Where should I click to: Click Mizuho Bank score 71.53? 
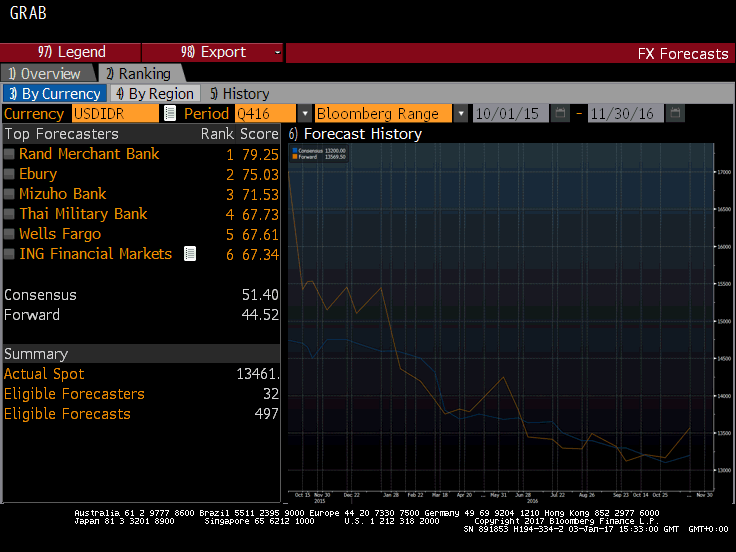click(260, 194)
